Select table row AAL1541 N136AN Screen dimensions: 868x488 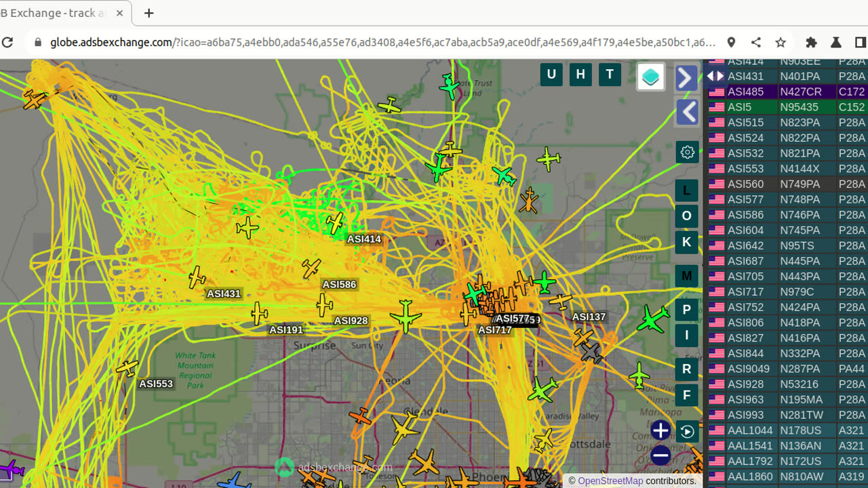tap(787, 446)
